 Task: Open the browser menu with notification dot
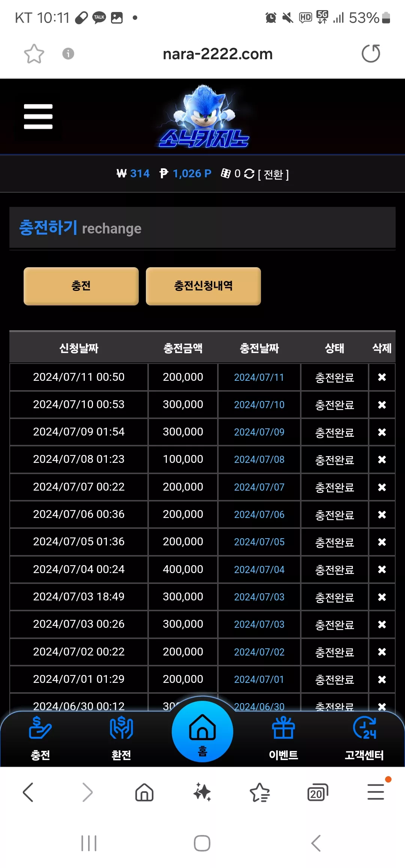pyautogui.click(x=376, y=792)
